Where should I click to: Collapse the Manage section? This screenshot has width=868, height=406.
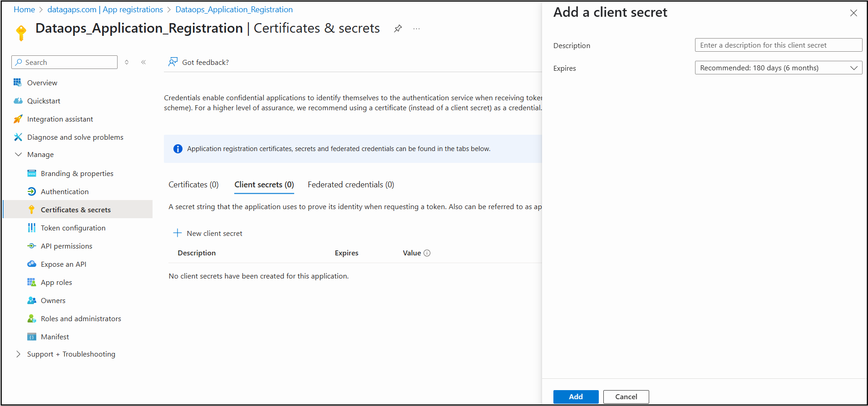pyautogui.click(x=19, y=154)
